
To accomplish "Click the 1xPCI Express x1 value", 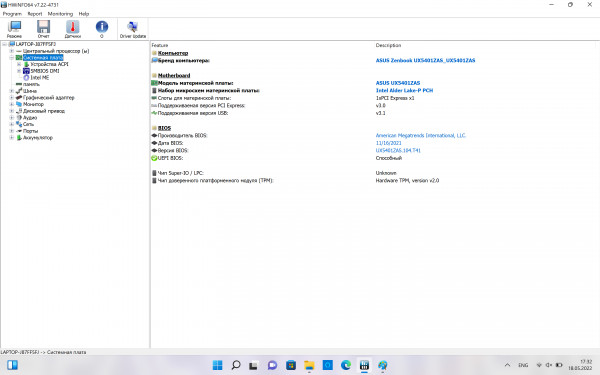I will 395,98.
